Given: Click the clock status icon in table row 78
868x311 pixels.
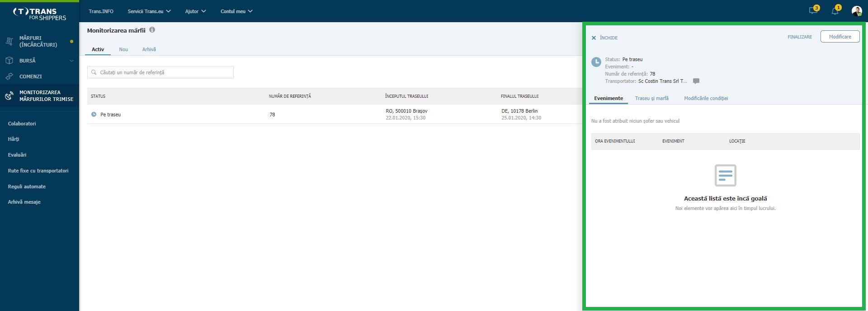Looking at the screenshot, I should pyautogui.click(x=94, y=115).
